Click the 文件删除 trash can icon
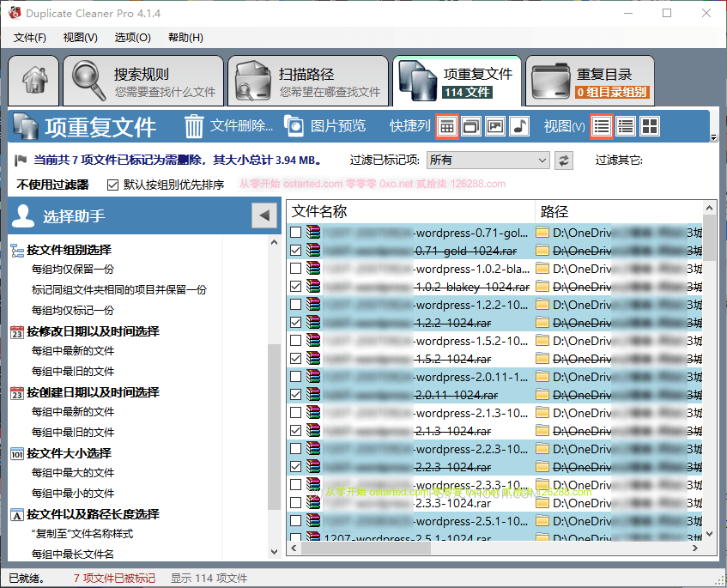727x588 pixels. [194, 126]
